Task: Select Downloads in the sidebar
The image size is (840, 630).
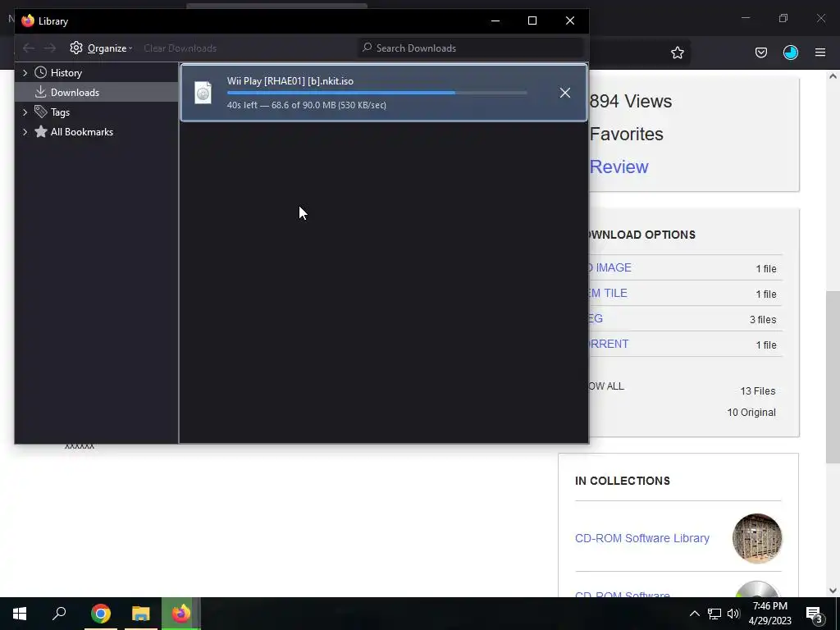Action: pyautogui.click(x=75, y=93)
